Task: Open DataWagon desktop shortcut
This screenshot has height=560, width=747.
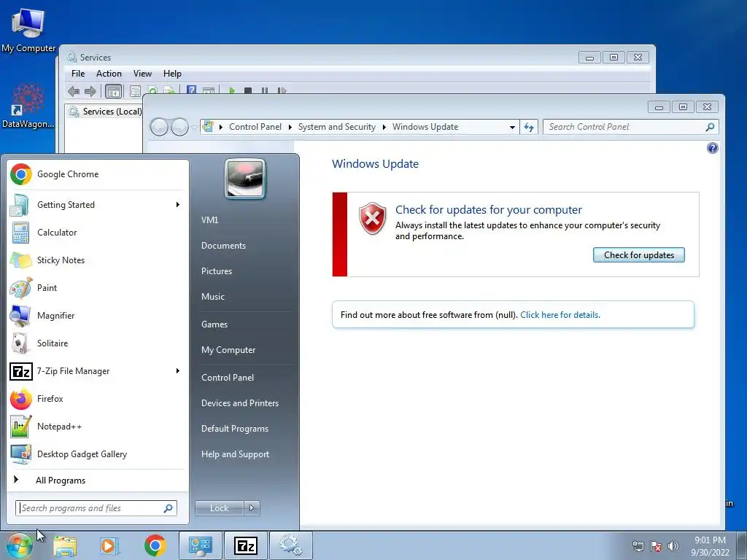Action: coord(28,106)
